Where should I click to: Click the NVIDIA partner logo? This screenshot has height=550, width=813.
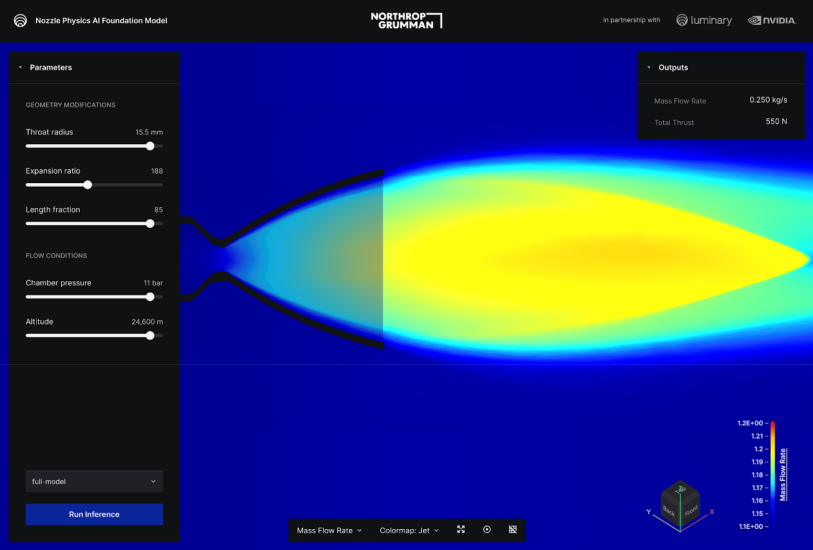point(772,20)
